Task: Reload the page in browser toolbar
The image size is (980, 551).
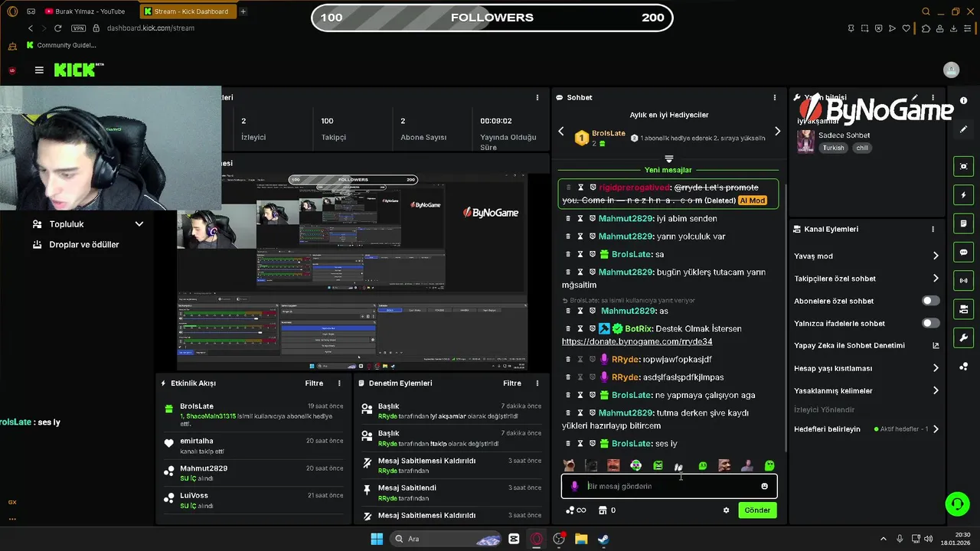Action: [58, 28]
